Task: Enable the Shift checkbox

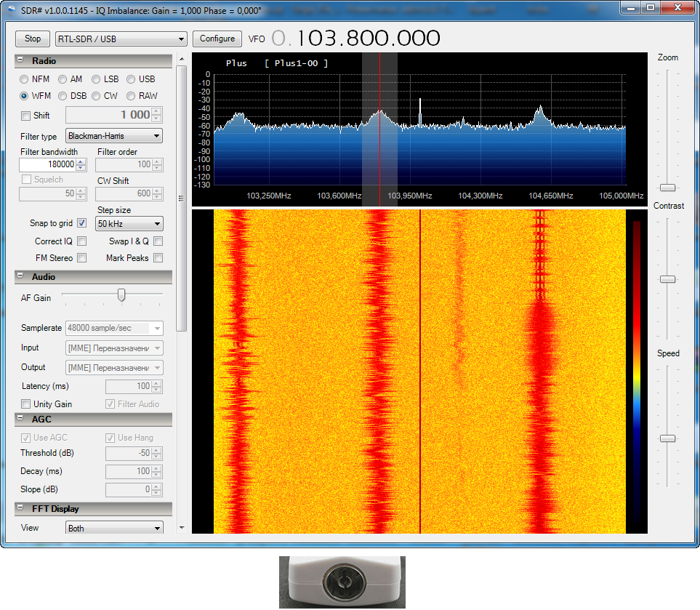Action: pos(26,116)
